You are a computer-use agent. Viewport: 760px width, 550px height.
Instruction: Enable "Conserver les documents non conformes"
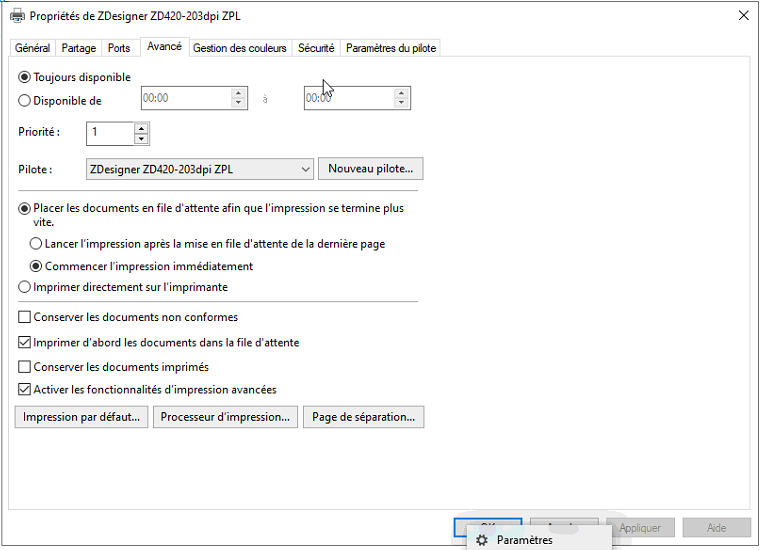[x=25, y=317]
